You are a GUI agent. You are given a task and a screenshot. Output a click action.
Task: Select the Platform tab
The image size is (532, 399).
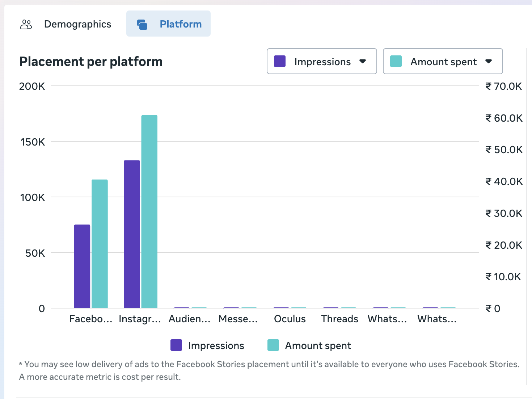tap(180, 24)
